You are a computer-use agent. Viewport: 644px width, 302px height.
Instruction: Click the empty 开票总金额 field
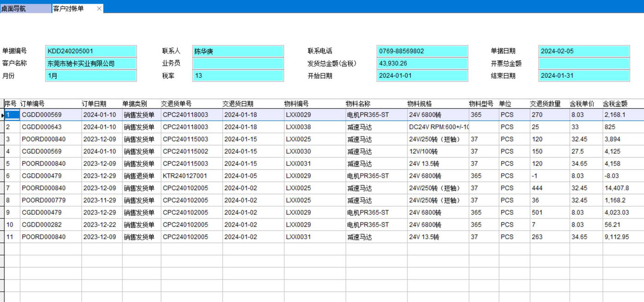(x=584, y=64)
